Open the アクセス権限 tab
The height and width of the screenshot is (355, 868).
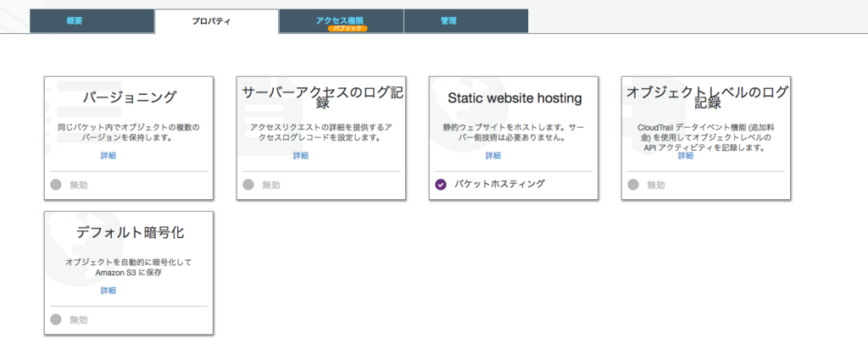point(341,21)
